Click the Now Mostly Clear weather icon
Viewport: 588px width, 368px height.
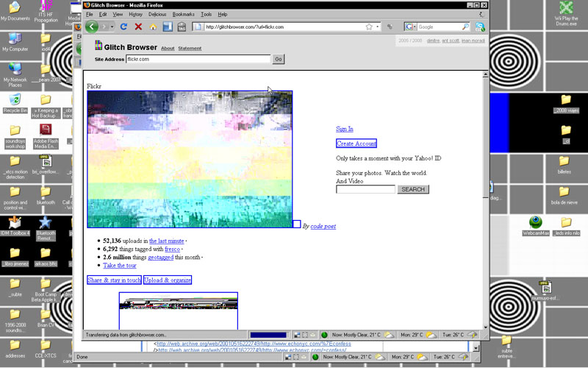click(390, 335)
